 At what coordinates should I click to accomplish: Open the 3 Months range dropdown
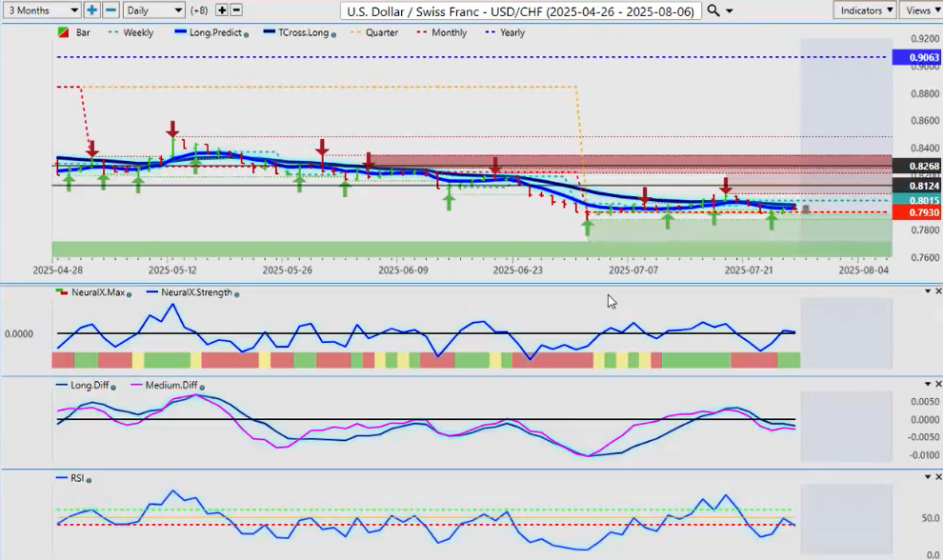click(x=41, y=10)
